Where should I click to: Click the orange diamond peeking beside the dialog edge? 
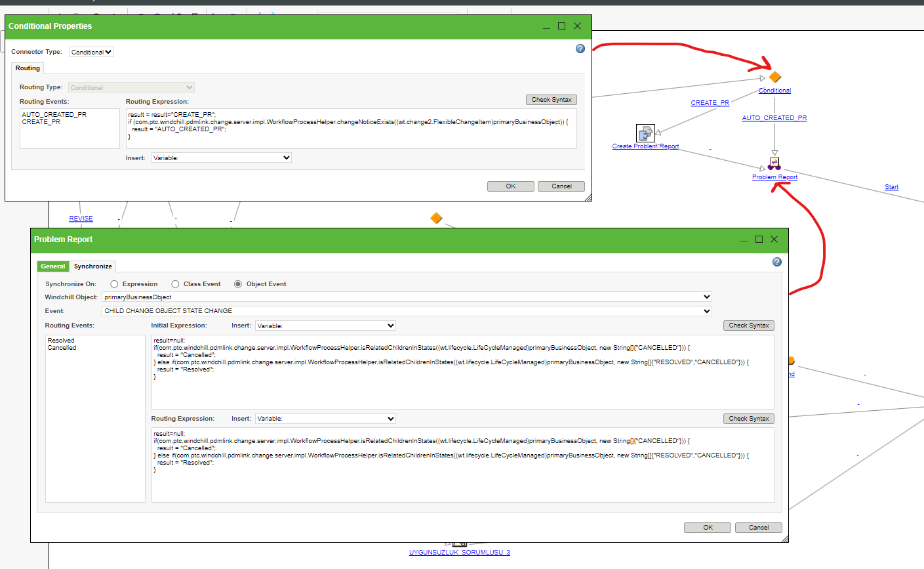pos(790,360)
